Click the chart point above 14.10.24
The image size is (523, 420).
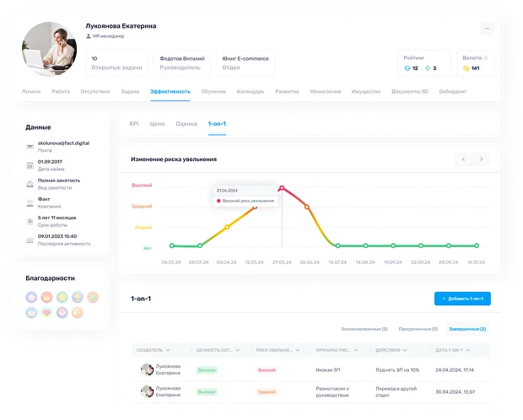477,245
